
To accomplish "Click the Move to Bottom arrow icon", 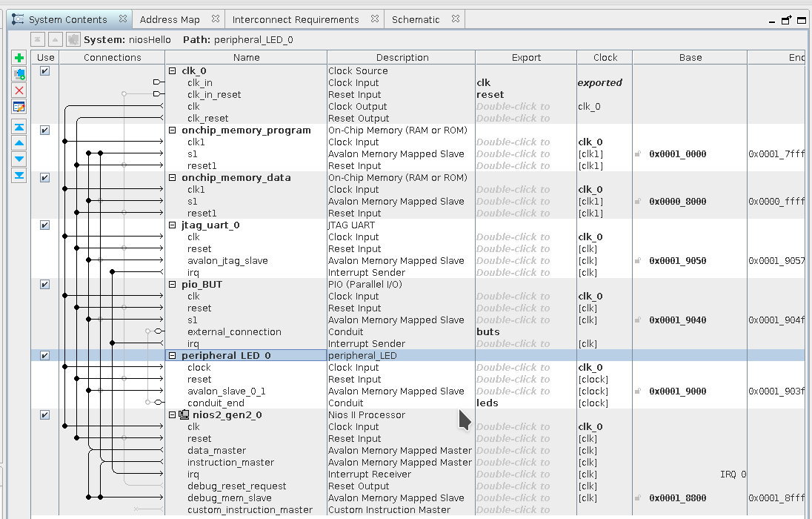I will coord(19,176).
